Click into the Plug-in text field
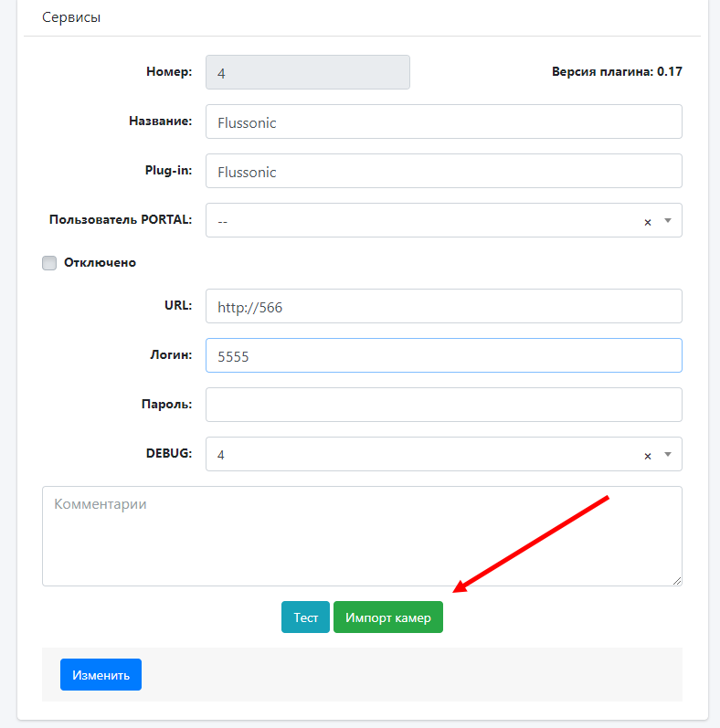Screen dimensions: 720x728 (x=443, y=171)
